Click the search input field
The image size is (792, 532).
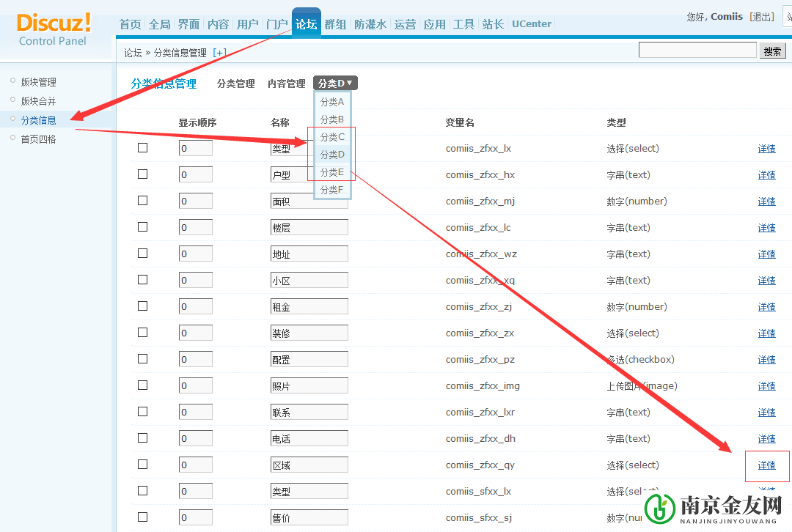tap(697, 49)
